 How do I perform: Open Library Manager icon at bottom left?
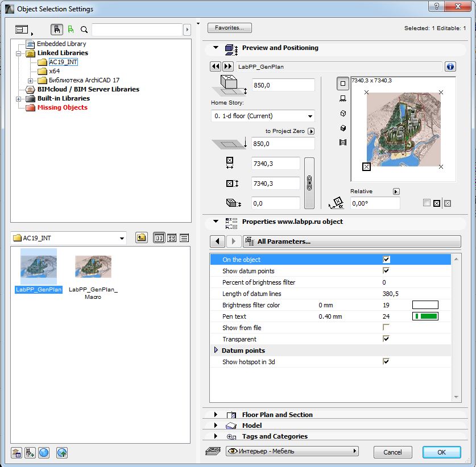point(16,453)
